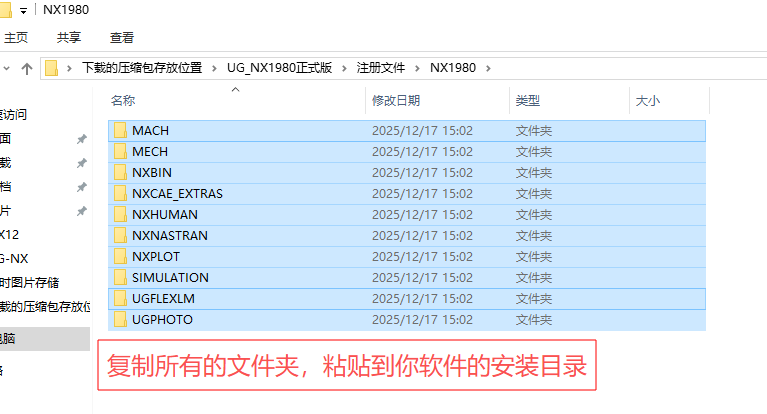Select the SIMULATION folder name
Viewport: 767px width, 414px height.
(170, 278)
